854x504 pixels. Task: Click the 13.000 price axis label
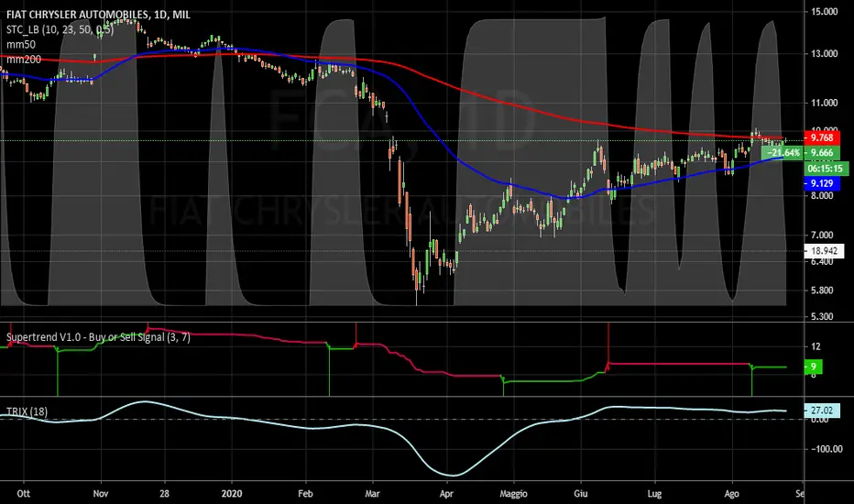824,53
